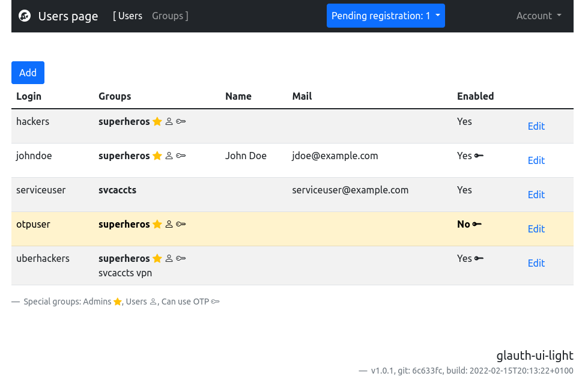The image size is (588, 382).
Task: Edit the hackers user entry
Action: 536,126
